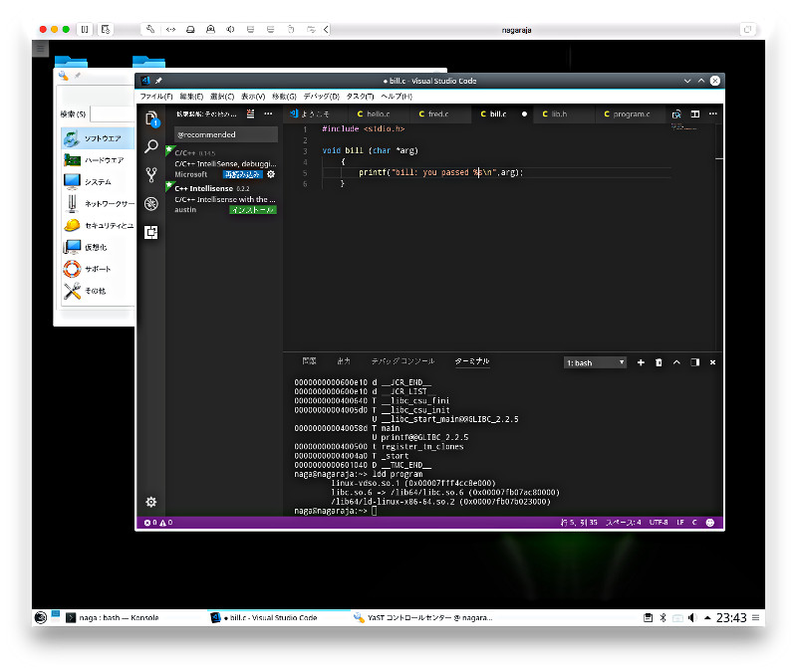Open the Manage gear in activity bar
Viewport: 797px width, 672px height.
(151, 502)
